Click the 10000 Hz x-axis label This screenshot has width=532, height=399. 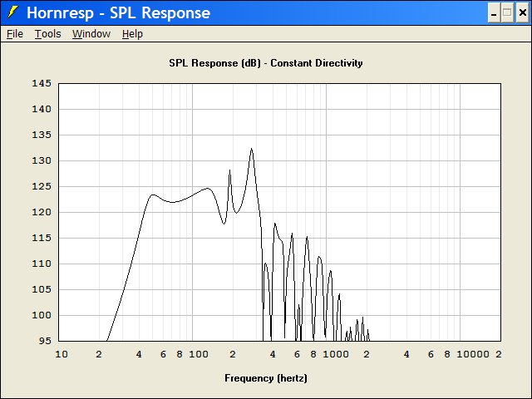[473, 354]
